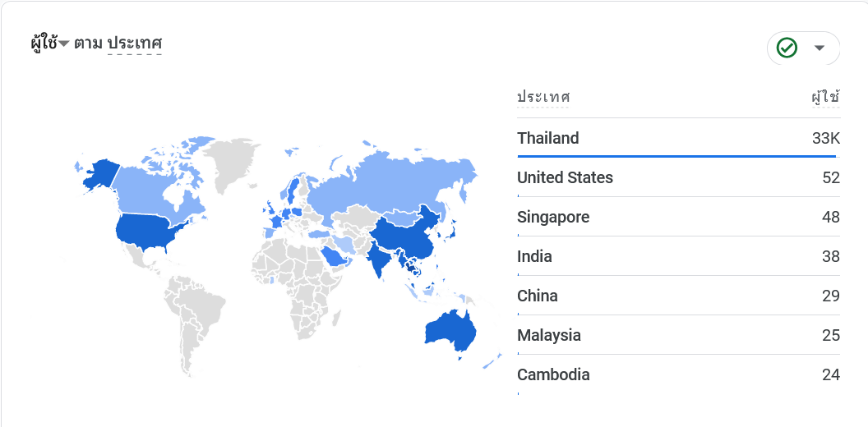Select the Thailand row in table
The height and width of the screenshot is (427, 868).
679,138
